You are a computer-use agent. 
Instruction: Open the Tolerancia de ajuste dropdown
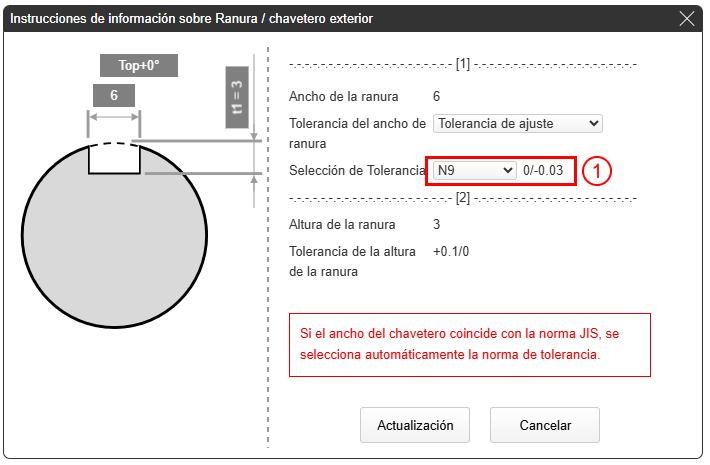[x=517, y=124]
